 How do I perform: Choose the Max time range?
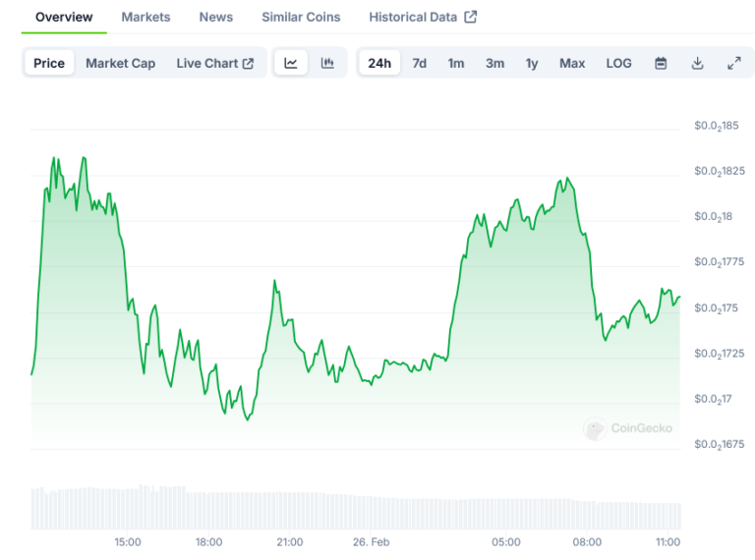tap(572, 63)
